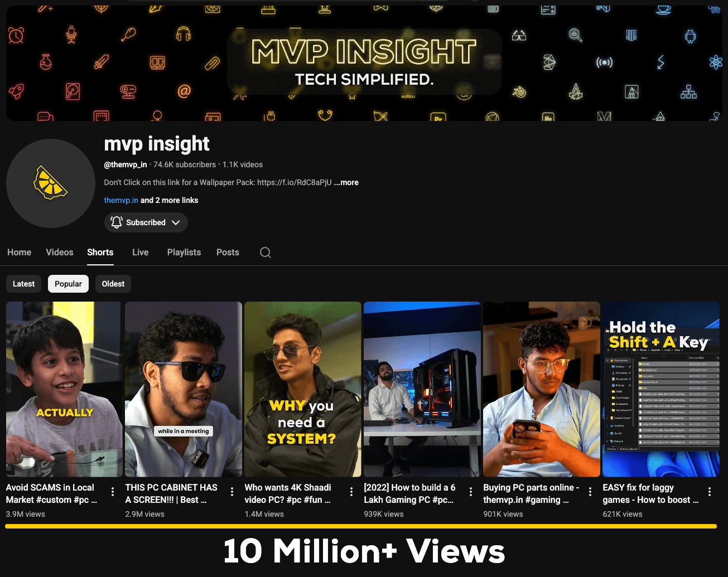Open 'THIS PC CABINET HAS A SCREEN' title
The width and height of the screenshot is (728, 577).
tap(171, 494)
